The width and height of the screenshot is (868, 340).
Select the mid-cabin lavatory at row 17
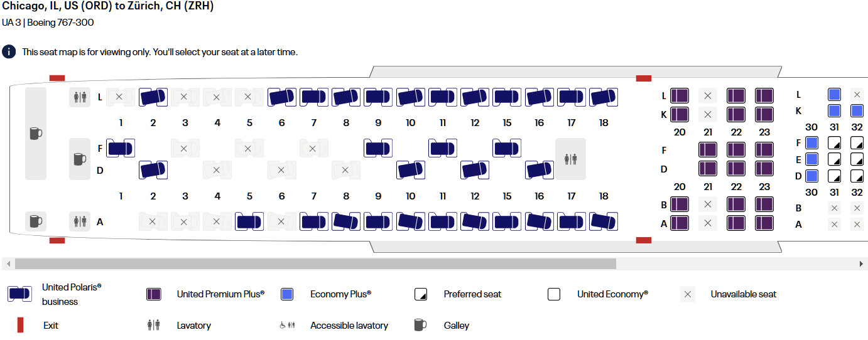point(570,159)
